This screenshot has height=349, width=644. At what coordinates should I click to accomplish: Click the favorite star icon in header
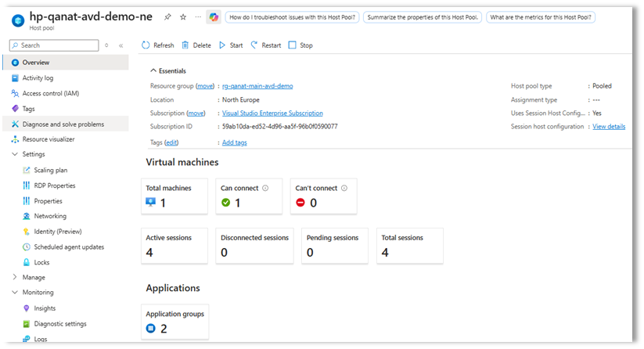pos(182,16)
